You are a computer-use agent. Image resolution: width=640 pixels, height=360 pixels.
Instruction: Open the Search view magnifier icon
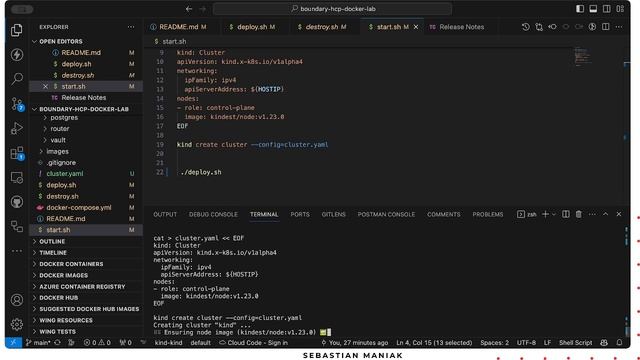point(17,78)
